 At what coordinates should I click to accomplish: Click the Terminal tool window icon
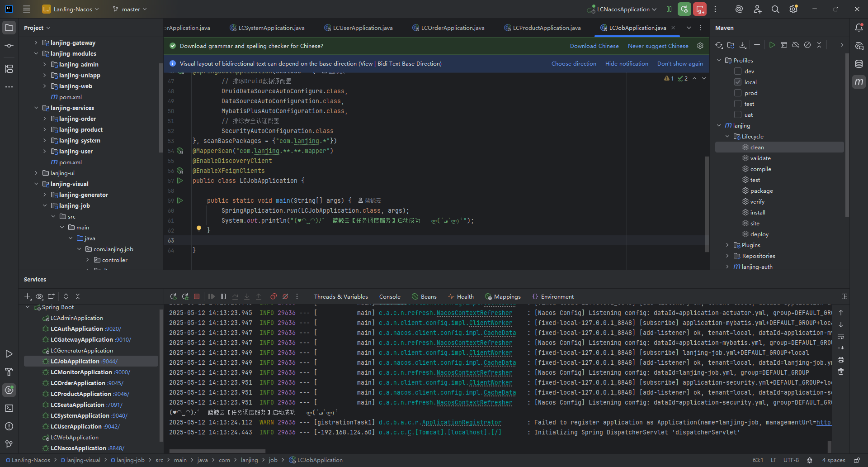coord(9,408)
